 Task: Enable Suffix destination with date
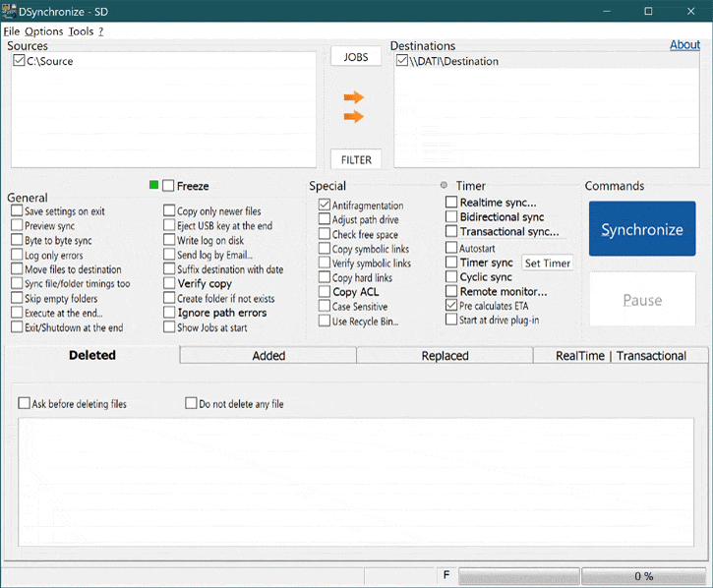pyautogui.click(x=169, y=268)
